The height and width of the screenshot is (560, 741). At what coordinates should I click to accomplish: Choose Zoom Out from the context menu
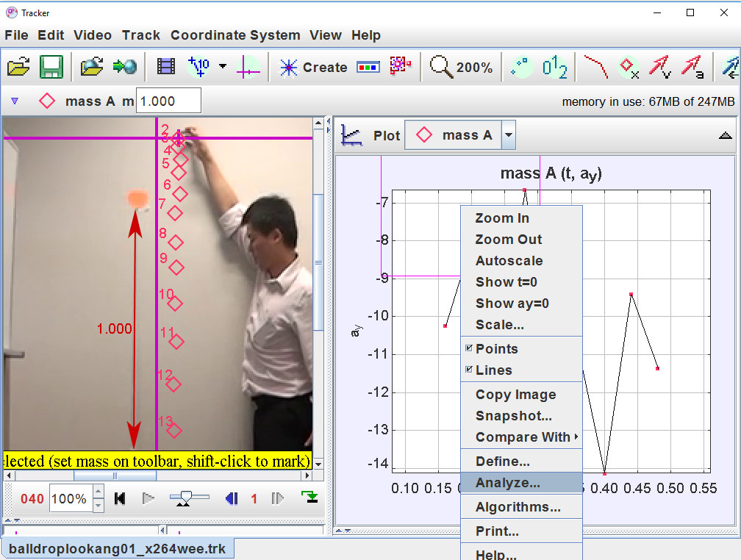[521, 239]
